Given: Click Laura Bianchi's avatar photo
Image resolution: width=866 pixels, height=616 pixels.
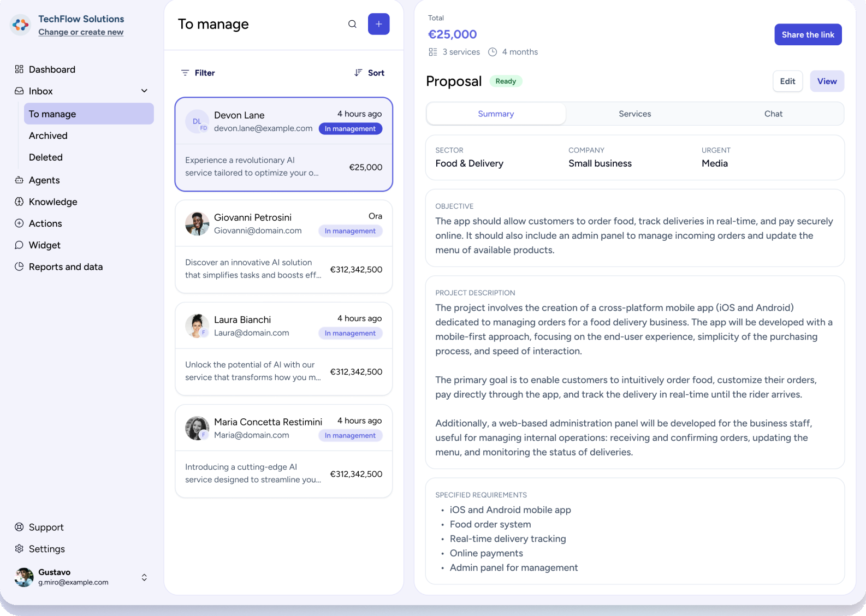Looking at the screenshot, I should (197, 326).
